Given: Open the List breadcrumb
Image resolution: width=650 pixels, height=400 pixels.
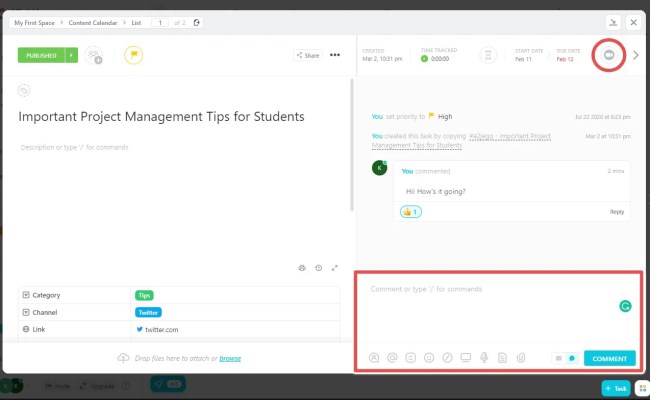Looking at the screenshot, I should (x=136, y=22).
